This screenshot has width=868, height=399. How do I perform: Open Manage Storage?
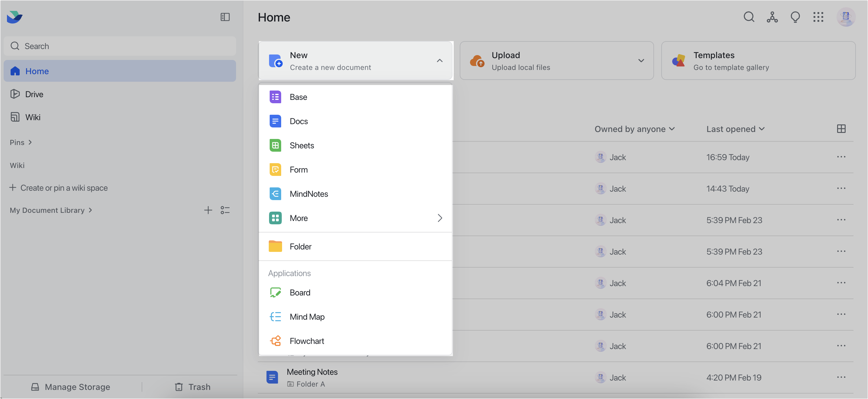71,387
